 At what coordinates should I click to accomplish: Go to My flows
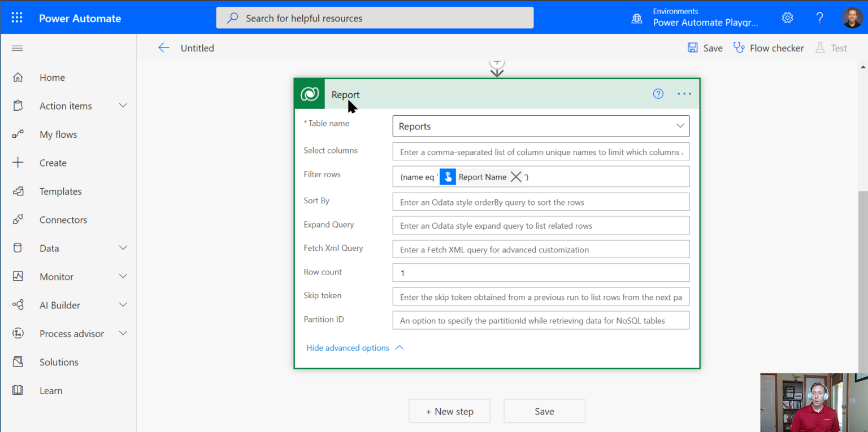pyautogui.click(x=58, y=134)
